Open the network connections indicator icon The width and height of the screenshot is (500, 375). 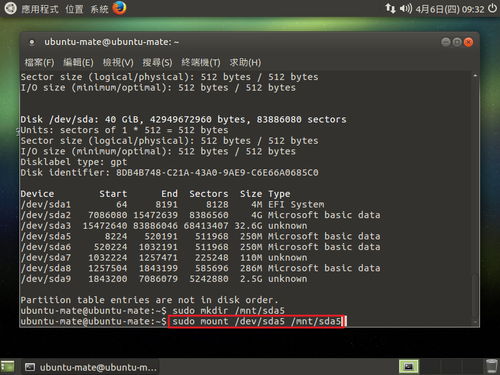[x=390, y=8]
